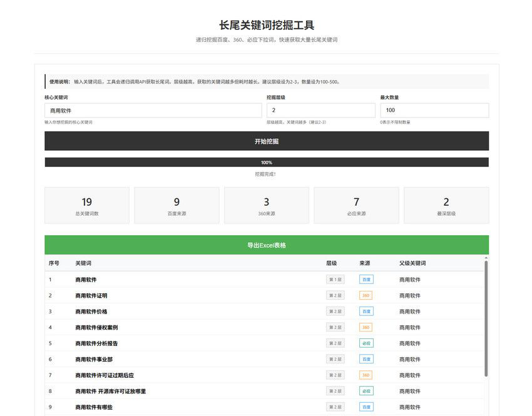Viewport: 532px width, 416px height.
Task: Click the 360 badge for 商用软件证明
Action: coord(366,295)
